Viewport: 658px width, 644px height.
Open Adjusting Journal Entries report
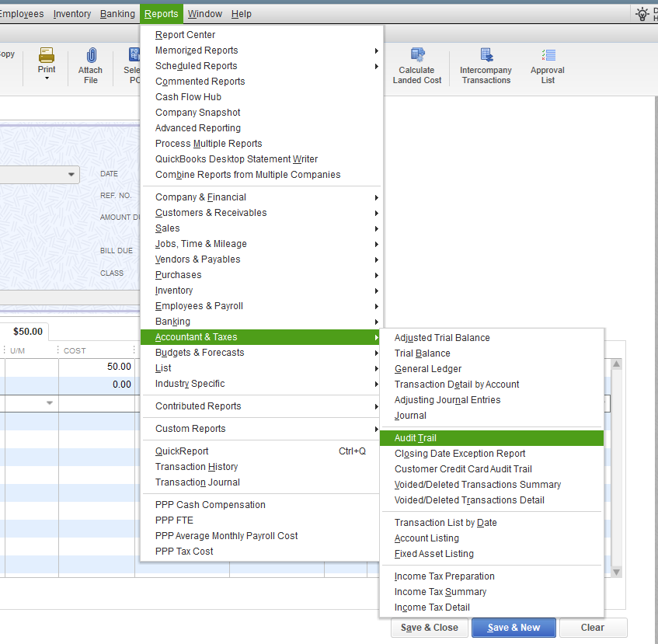click(492, 400)
